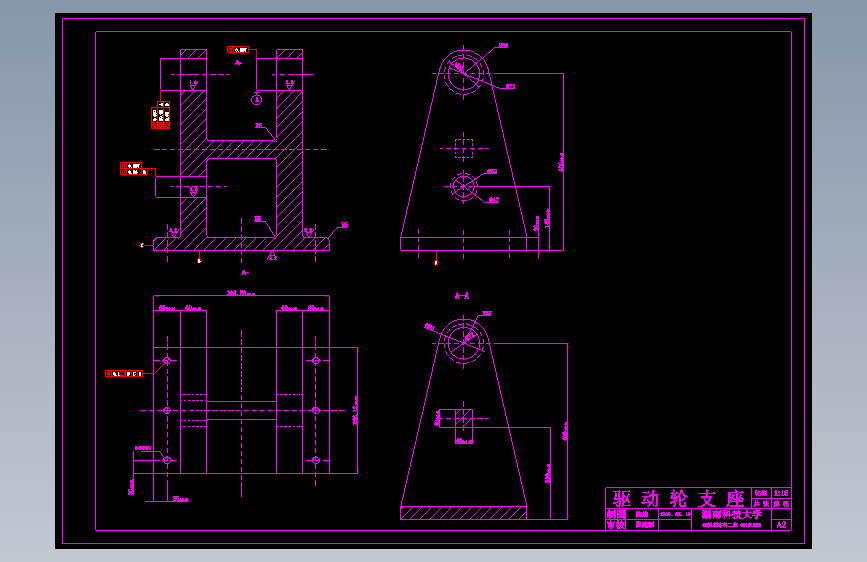The height and width of the screenshot is (562, 867).
Task: Select overall width dimension above plan view
Action: point(241,293)
